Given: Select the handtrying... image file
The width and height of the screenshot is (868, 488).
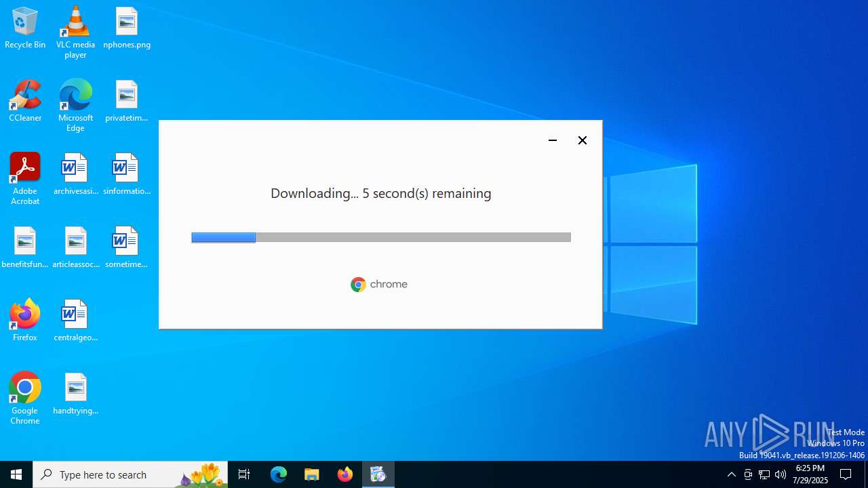Looking at the screenshot, I should (x=75, y=394).
